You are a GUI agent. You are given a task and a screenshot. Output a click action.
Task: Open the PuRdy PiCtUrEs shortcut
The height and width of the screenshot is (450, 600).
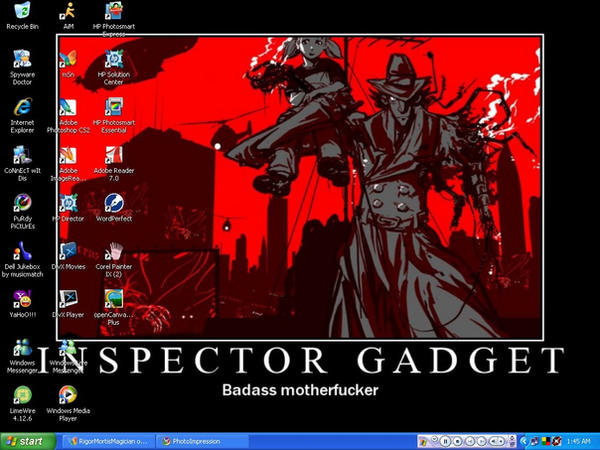22,211
